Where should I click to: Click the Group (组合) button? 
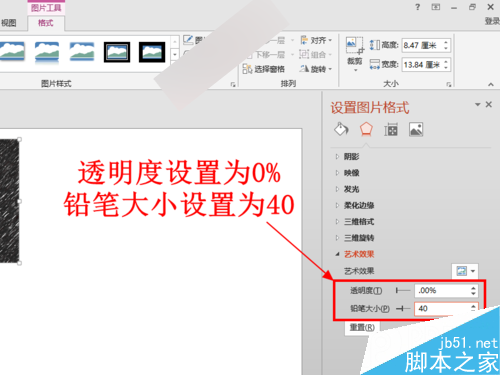tap(315, 54)
